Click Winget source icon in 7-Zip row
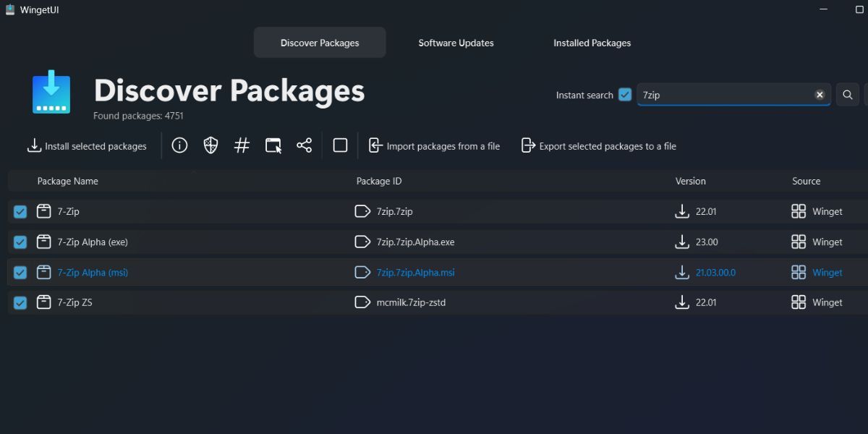The image size is (868, 434). 799,211
